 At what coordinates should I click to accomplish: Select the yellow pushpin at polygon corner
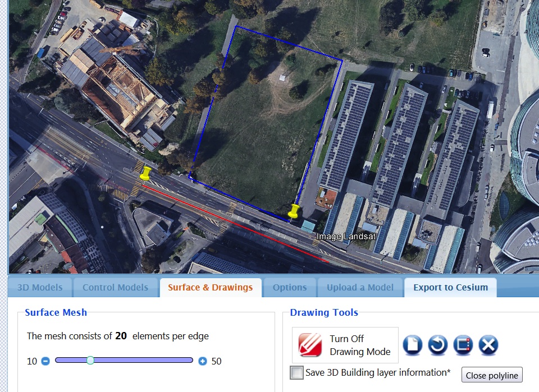(x=293, y=211)
